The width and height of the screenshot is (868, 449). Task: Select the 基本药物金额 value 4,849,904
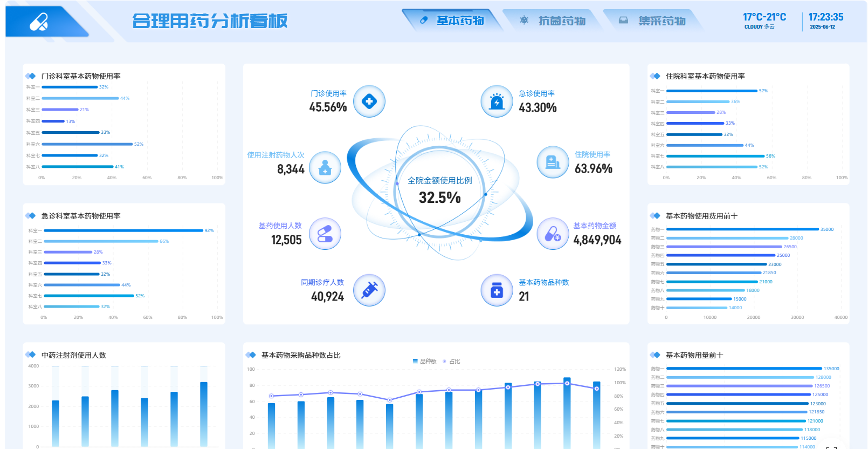point(597,240)
